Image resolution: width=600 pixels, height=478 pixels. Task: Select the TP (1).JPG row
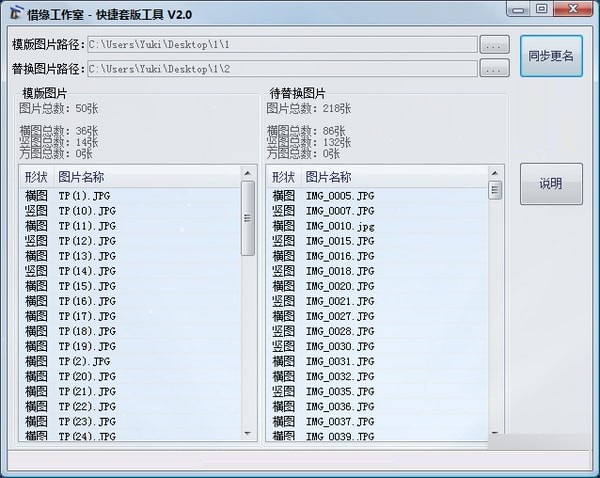[130, 196]
